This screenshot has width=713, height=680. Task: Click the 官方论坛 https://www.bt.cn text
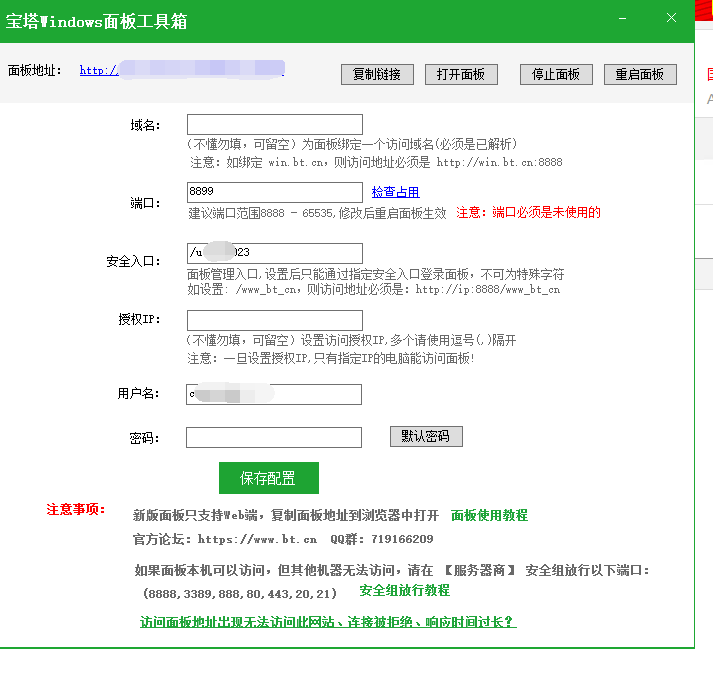[x=225, y=539]
